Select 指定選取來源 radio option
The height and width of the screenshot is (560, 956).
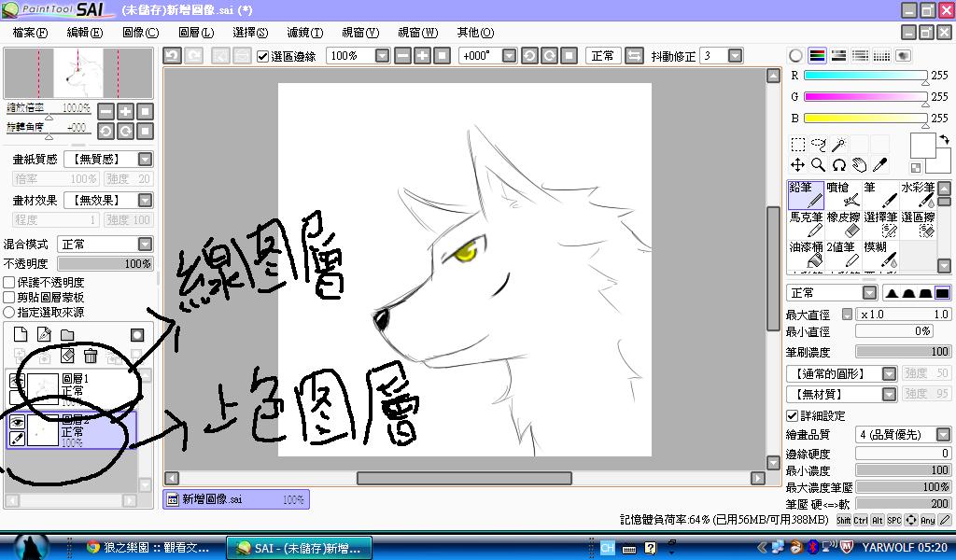(x=9, y=312)
